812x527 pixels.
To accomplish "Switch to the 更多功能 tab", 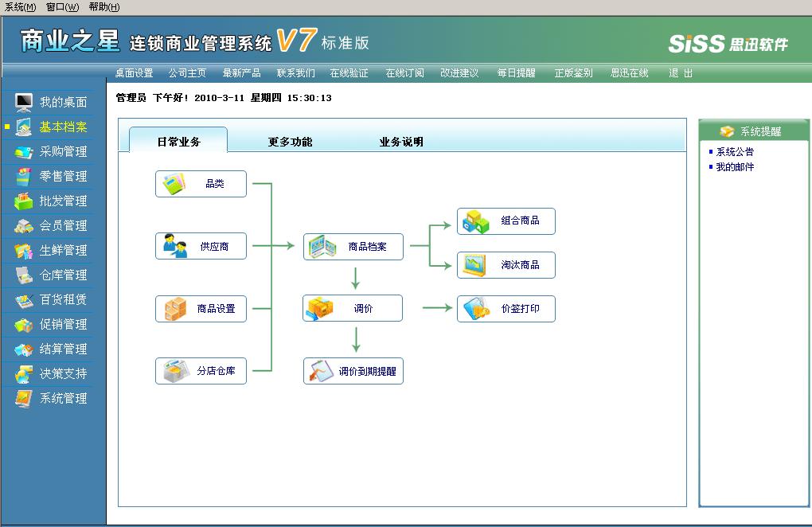I will pyautogui.click(x=290, y=142).
